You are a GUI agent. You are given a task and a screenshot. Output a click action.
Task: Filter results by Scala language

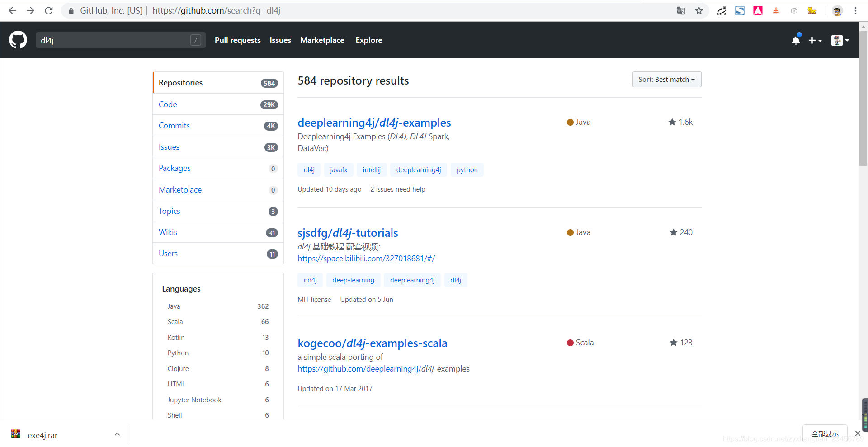click(x=218, y=322)
